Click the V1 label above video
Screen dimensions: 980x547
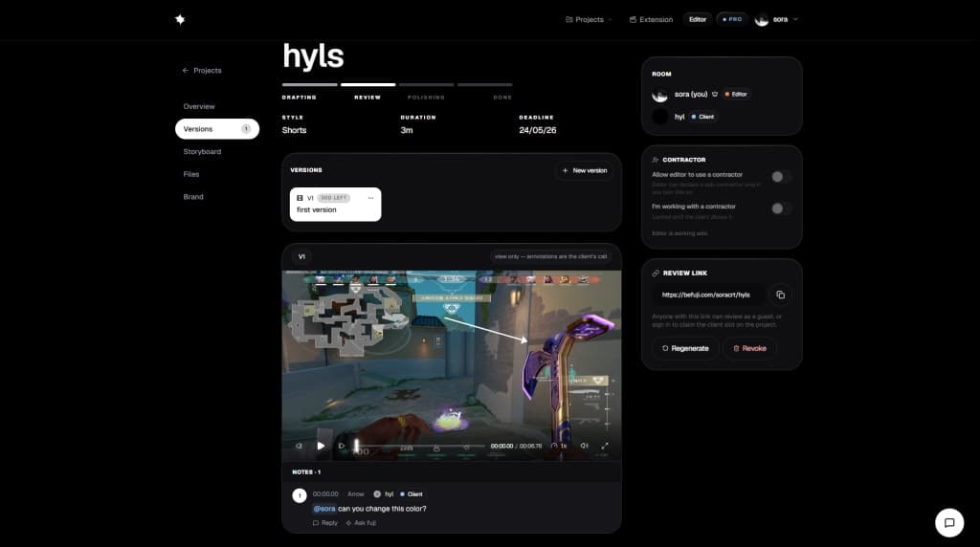[x=301, y=256]
